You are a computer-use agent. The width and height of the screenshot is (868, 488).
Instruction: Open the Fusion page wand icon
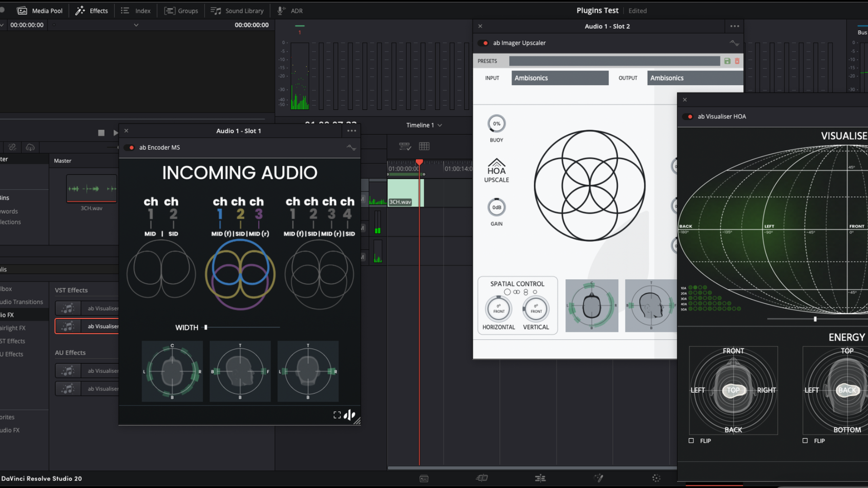tap(599, 478)
